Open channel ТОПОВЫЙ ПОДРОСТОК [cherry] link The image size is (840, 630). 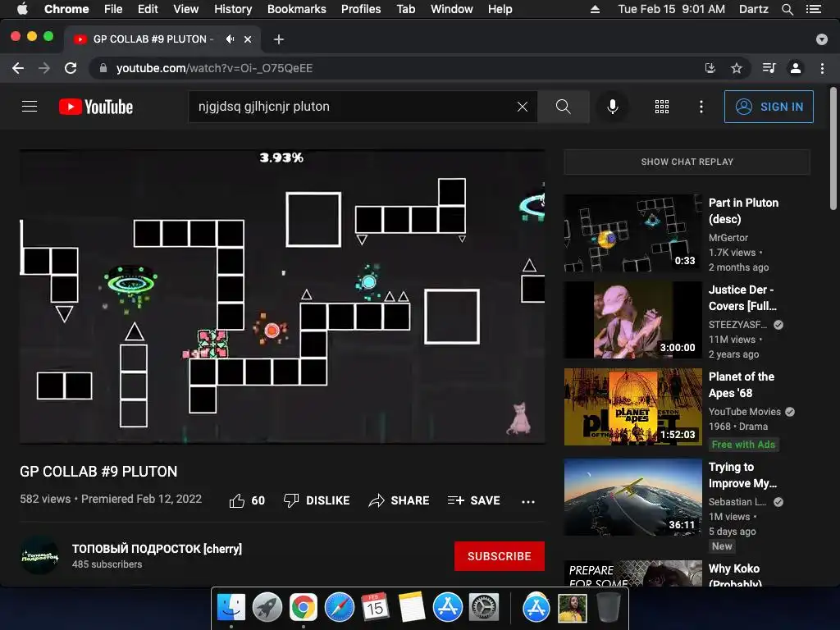pyautogui.click(x=157, y=549)
